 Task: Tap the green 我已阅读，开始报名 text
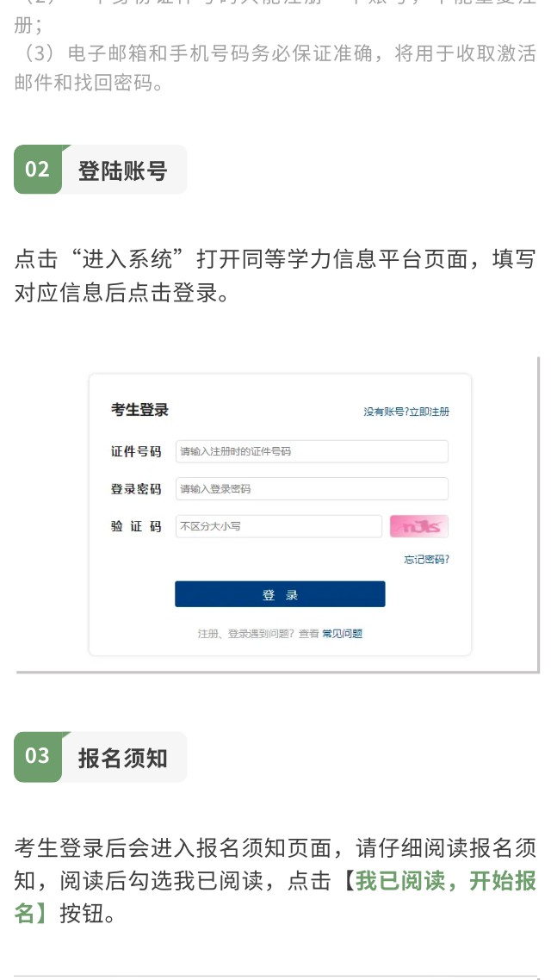click(446, 881)
